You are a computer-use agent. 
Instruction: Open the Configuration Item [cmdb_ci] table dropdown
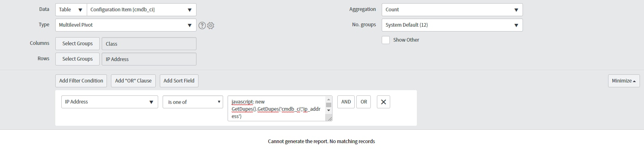142,10
